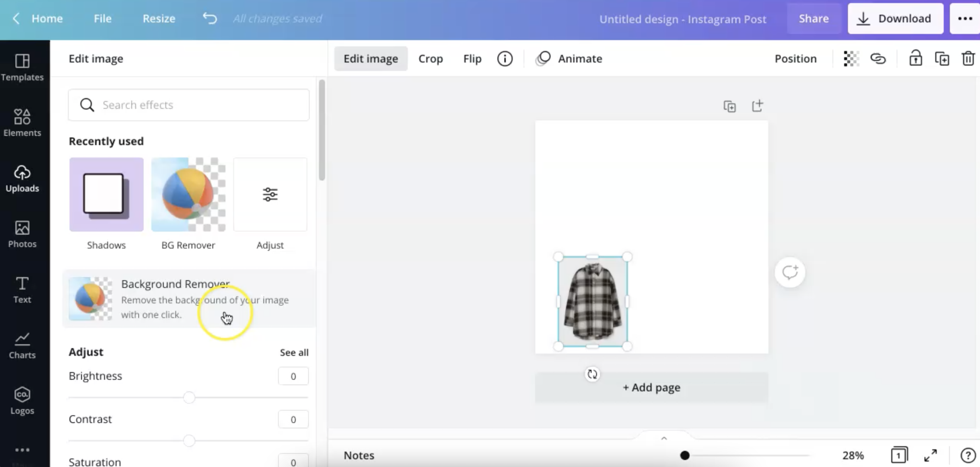Click the All changes saved status
Screen dimensions: 980x467
tap(277, 19)
